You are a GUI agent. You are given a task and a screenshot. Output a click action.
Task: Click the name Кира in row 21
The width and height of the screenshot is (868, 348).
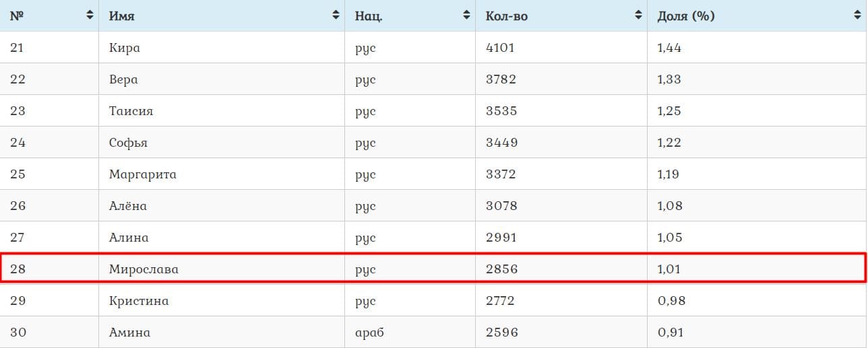[125, 48]
